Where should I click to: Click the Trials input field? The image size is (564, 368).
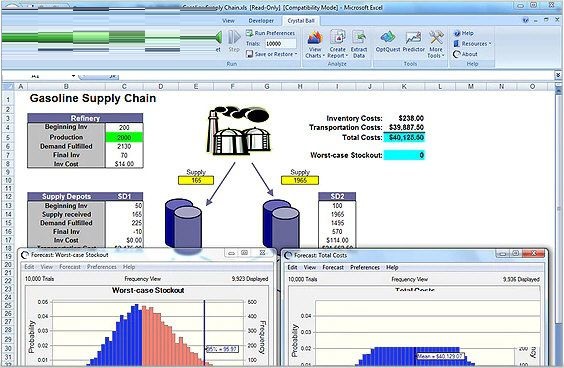pos(281,44)
